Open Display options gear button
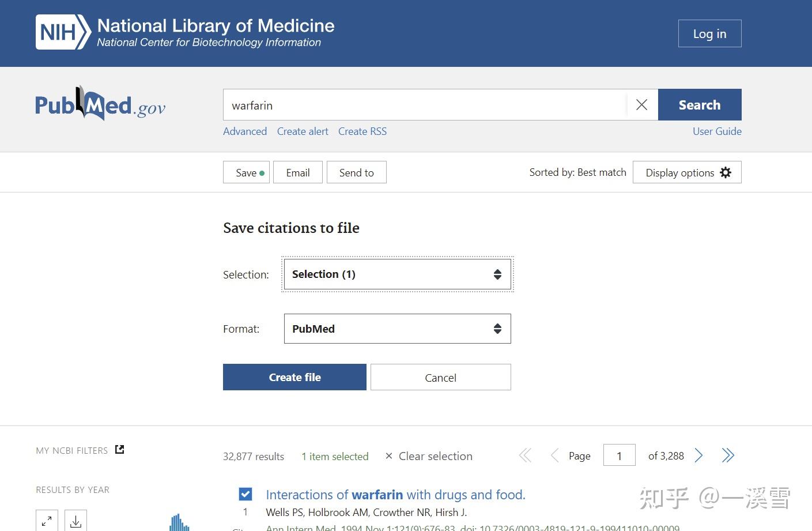812x531 pixels. 687,172
